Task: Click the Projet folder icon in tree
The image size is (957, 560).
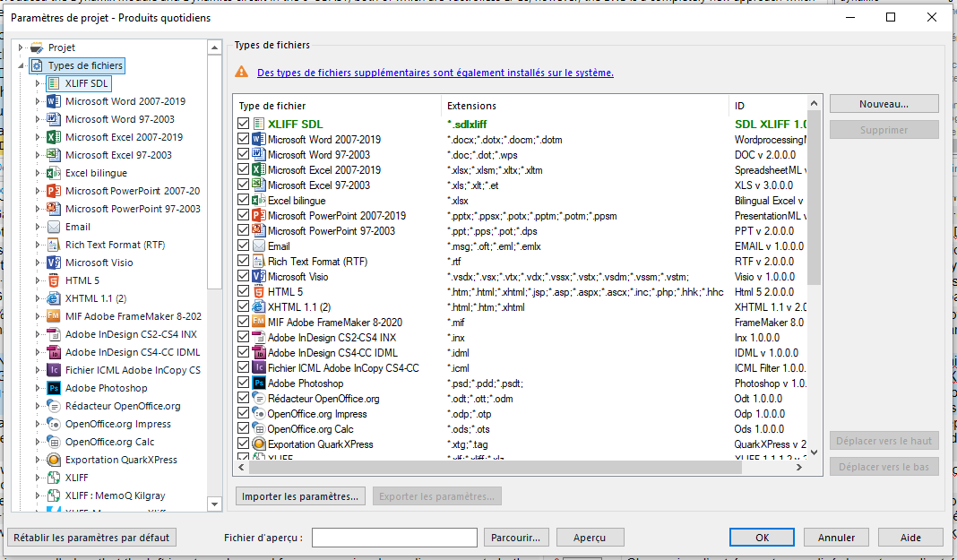Action: (37, 47)
